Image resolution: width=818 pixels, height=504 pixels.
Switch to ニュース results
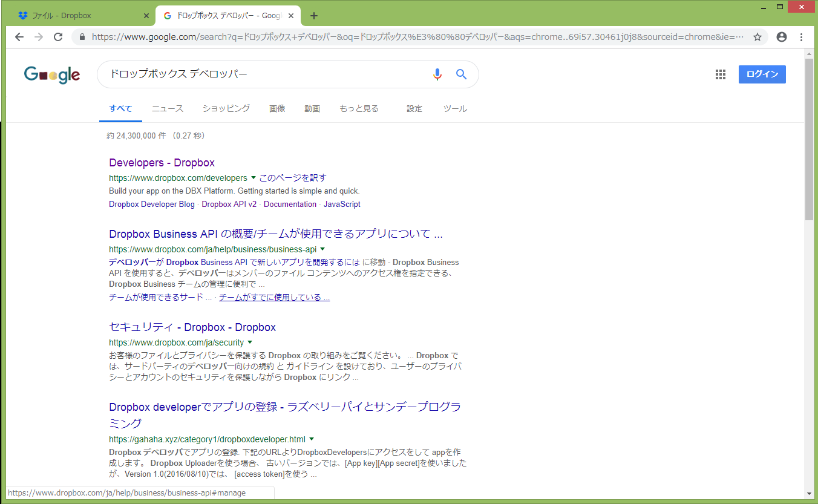(x=168, y=109)
